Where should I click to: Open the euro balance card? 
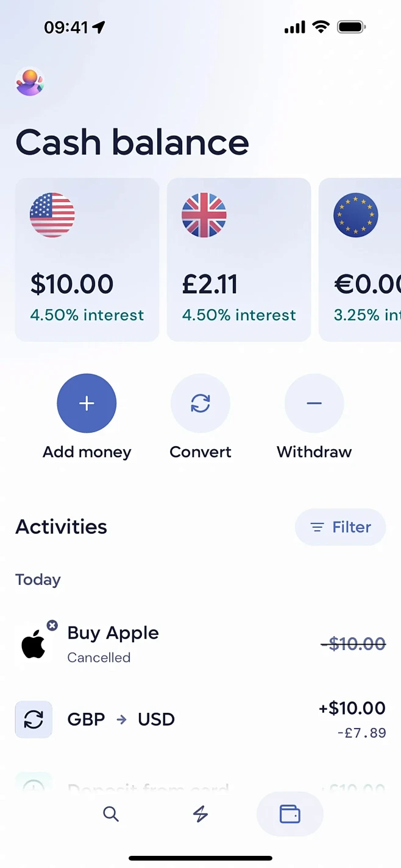click(x=360, y=259)
